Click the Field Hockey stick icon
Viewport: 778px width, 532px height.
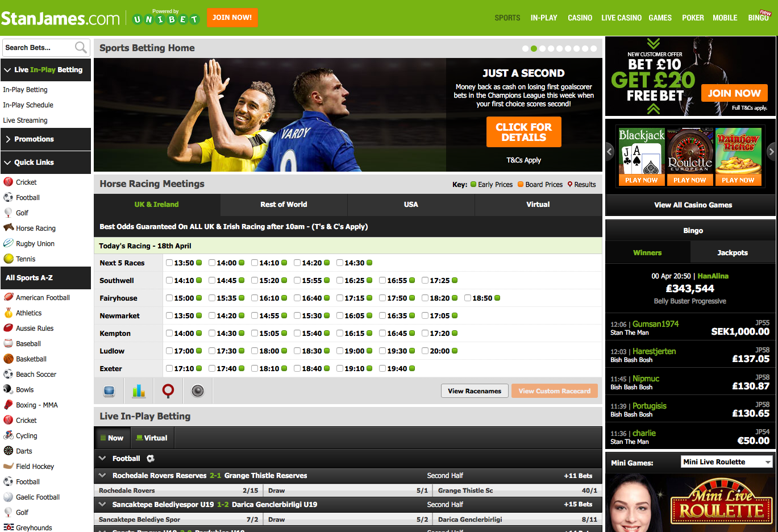pyautogui.click(x=8, y=466)
